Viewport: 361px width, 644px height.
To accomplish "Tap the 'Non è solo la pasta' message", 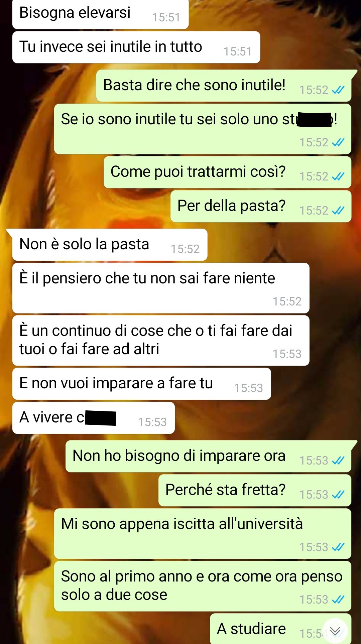I will pyautogui.click(x=110, y=245).
